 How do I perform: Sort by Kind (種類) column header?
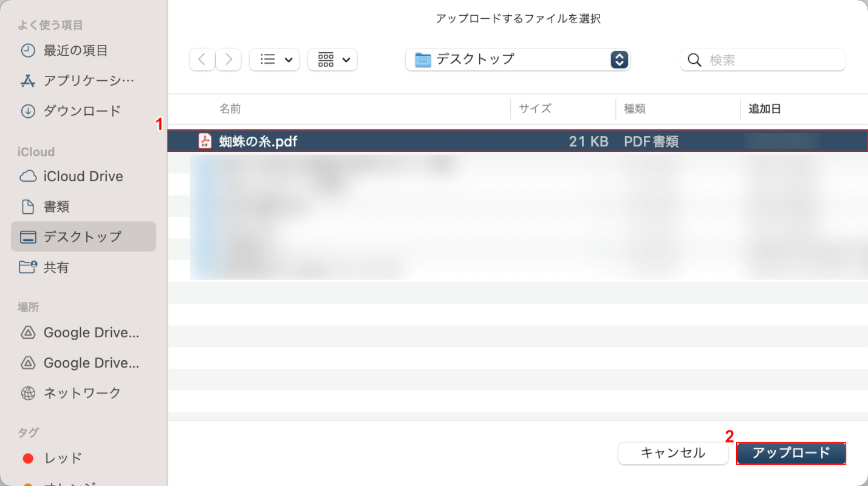pyautogui.click(x=635, y=109)
